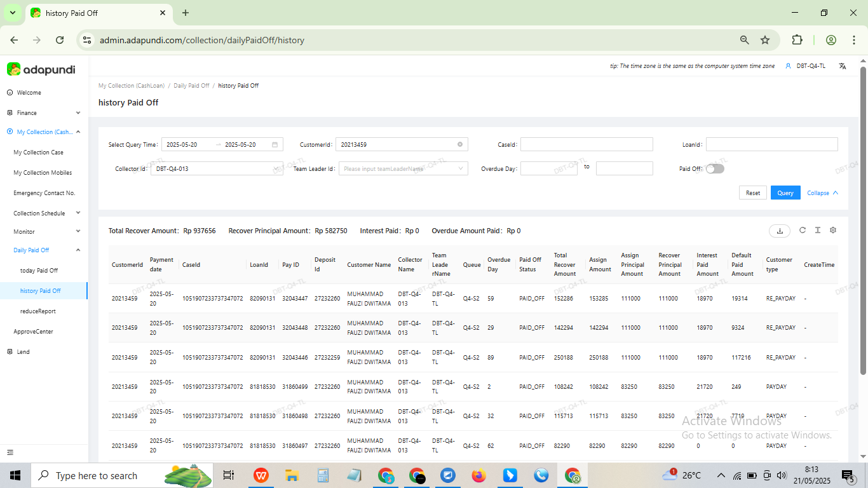Click the download export icon above table
Image resolution: width=868 pixels, height=488 pixels.
[780, 231]
